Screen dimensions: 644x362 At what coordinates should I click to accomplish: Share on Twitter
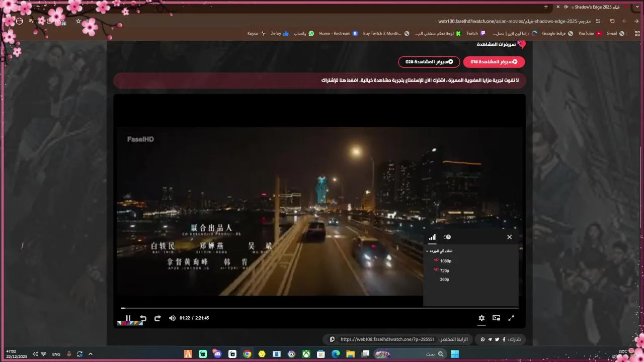[497, 339]
